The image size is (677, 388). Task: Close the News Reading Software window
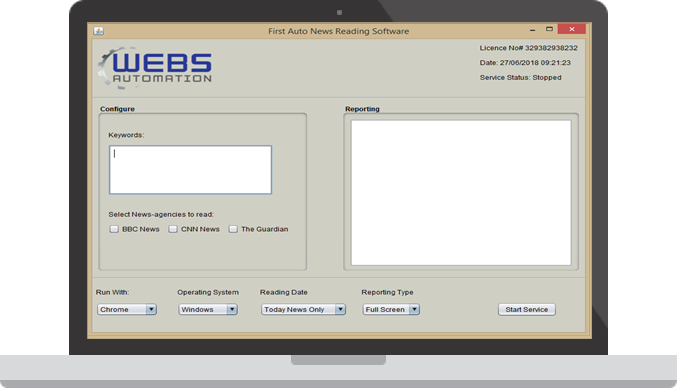click(x=572, y=29)
